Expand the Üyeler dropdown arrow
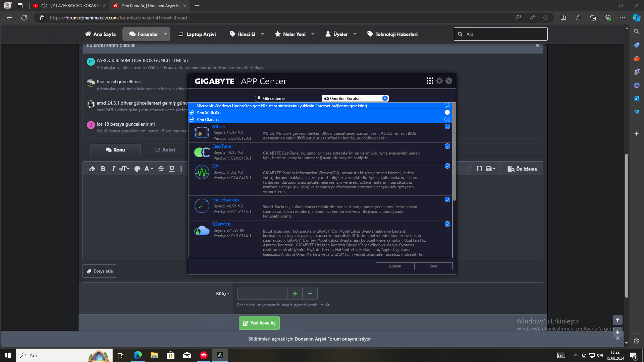This screenshot has height=362, width=644. coord(355,34)
